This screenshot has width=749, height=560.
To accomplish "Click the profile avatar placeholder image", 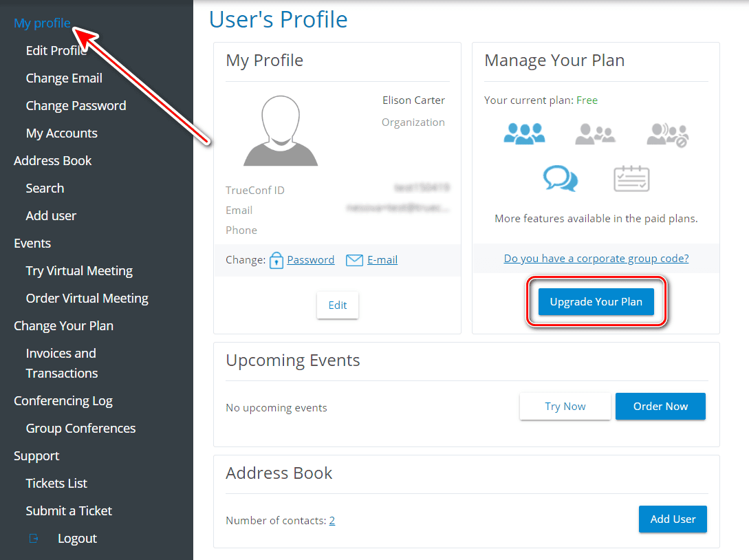I will (281, 131).
